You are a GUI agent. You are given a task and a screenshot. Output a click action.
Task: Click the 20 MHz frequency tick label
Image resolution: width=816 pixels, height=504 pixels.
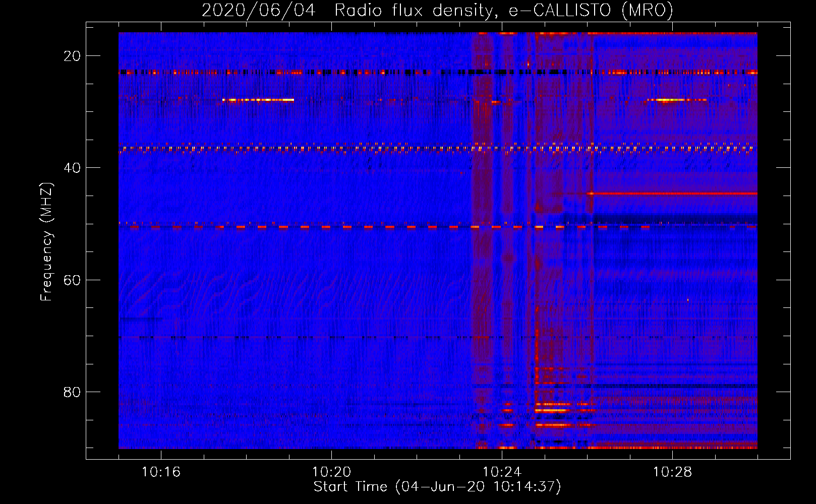point(72,56)
